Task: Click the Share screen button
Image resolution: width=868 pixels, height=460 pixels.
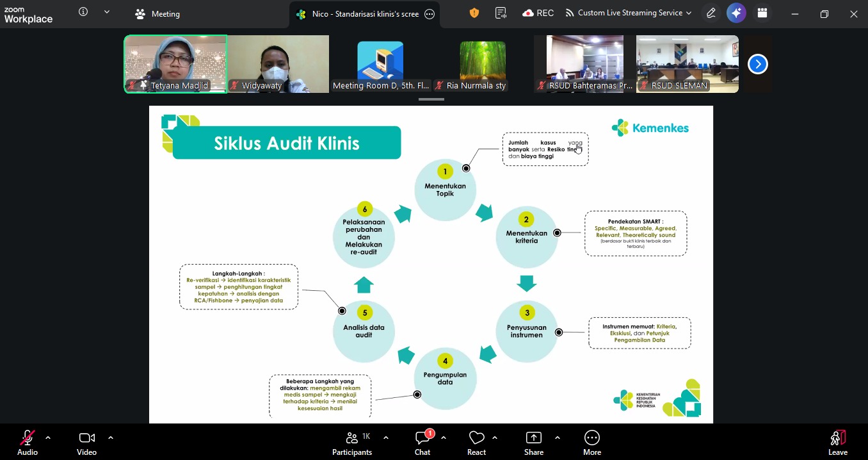Action: (533, 442)
